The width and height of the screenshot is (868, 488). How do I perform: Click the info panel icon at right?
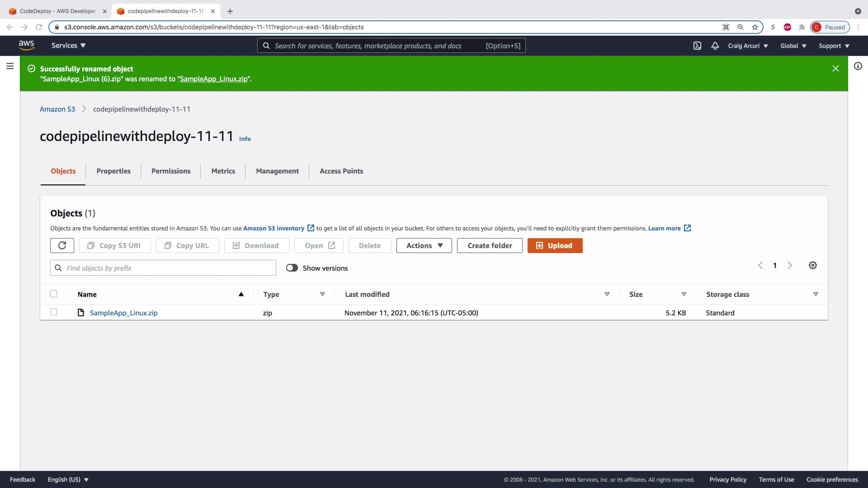click(858, 66)
